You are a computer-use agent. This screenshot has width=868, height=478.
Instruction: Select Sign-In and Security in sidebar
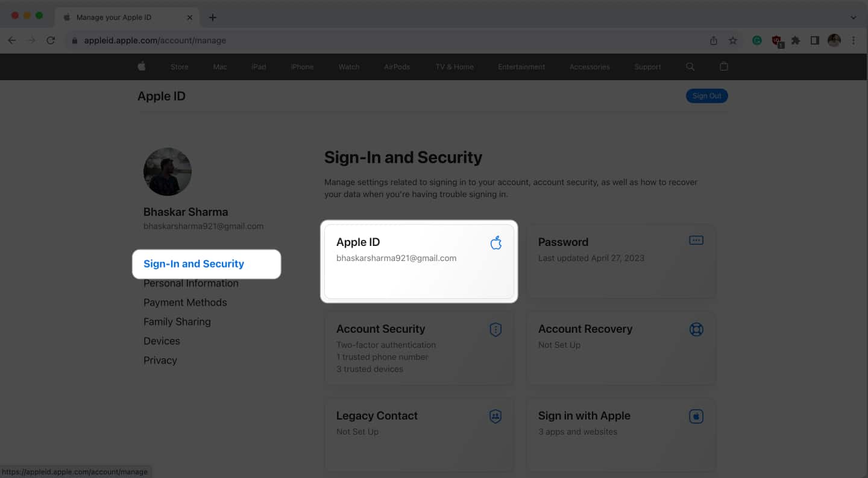pyautogui.click(x=193, y=264)
